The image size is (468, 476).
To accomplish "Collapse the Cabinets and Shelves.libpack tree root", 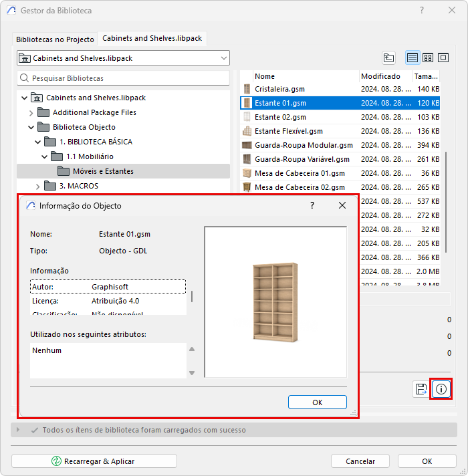I will (25, 98).
